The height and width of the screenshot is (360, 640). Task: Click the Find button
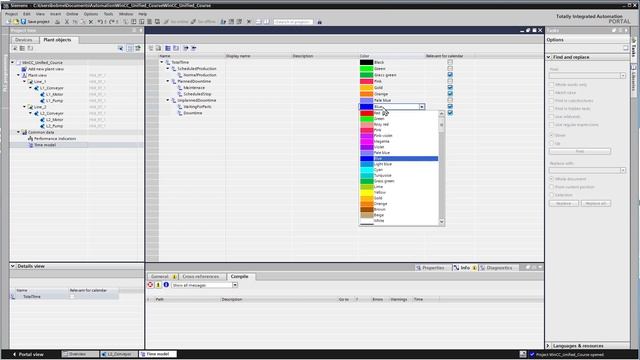pyautogui.click(x=580, y=151)
